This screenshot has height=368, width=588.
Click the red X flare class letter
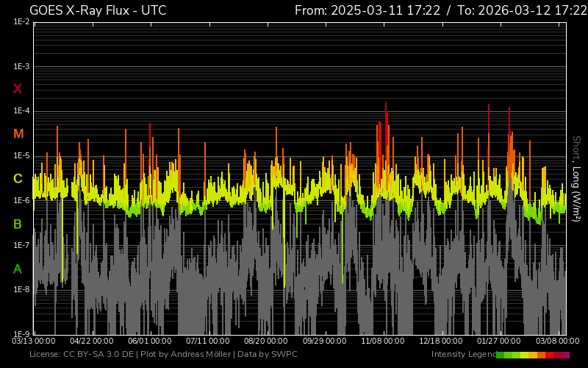point(18,89)
